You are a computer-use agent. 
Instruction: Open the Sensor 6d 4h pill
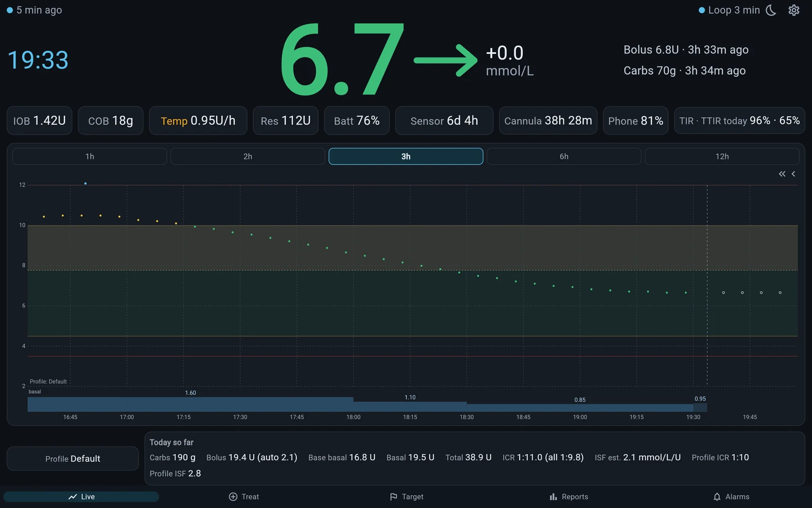(x=444, y=121)
